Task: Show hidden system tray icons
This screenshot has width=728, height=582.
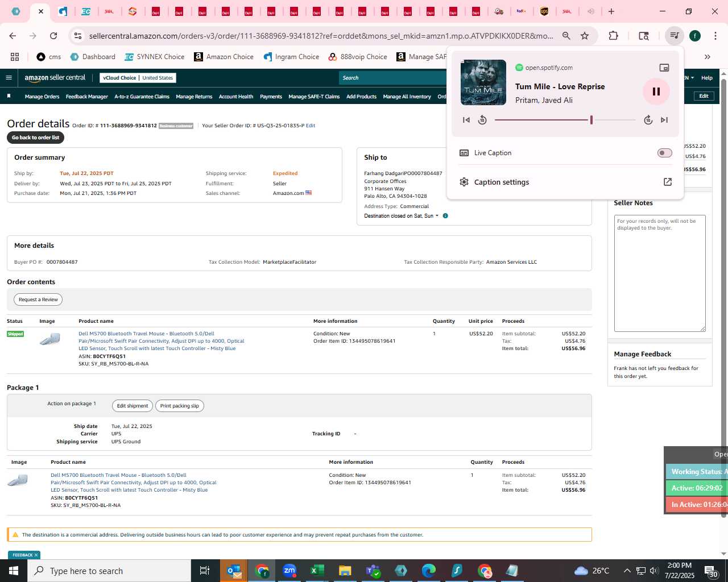Action: pos(627,571)
